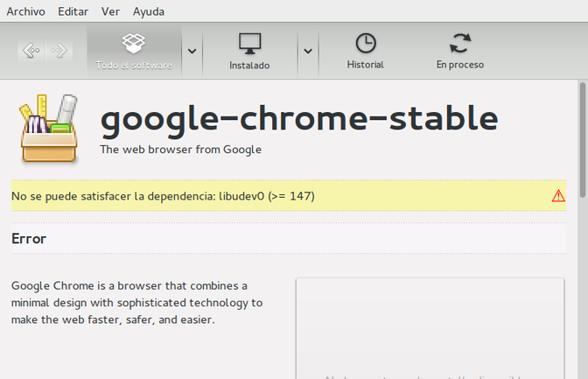
Task: Click the empty screenshot preview box
Action: point(430,328)
